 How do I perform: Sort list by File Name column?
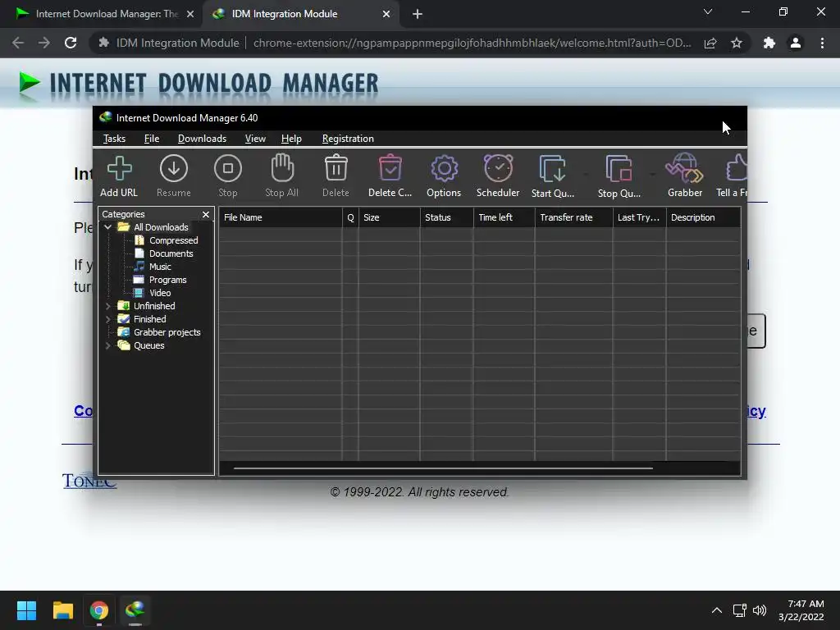click(x=281, y=217)
